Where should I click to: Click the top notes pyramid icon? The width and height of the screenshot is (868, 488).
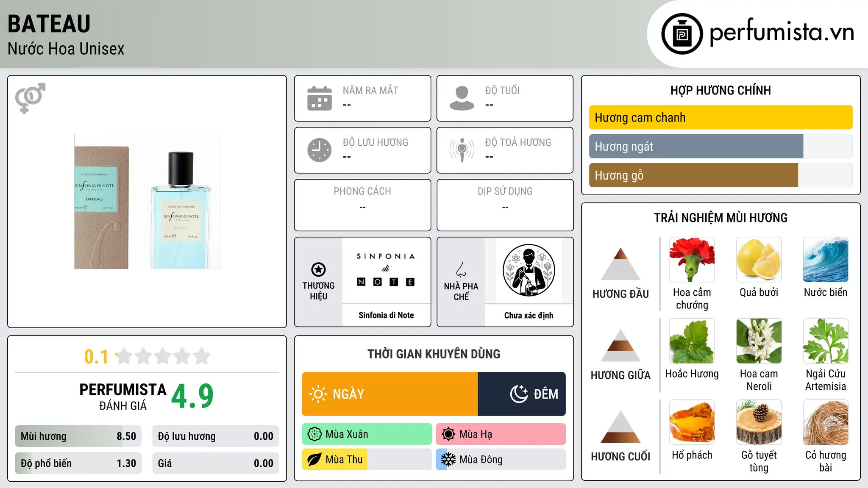click(620, 264)
